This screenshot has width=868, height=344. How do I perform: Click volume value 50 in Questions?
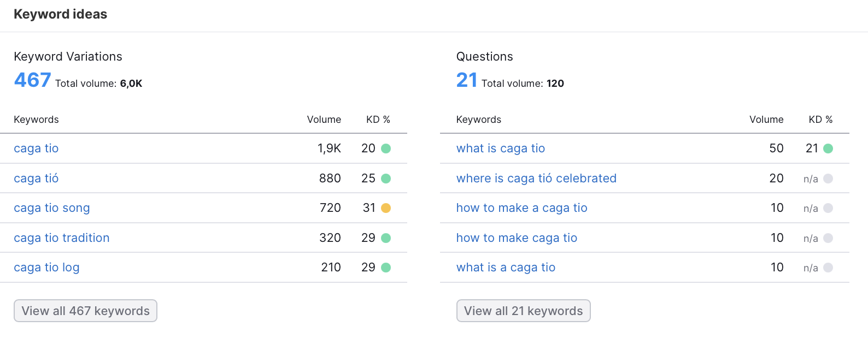click(776, 149)
